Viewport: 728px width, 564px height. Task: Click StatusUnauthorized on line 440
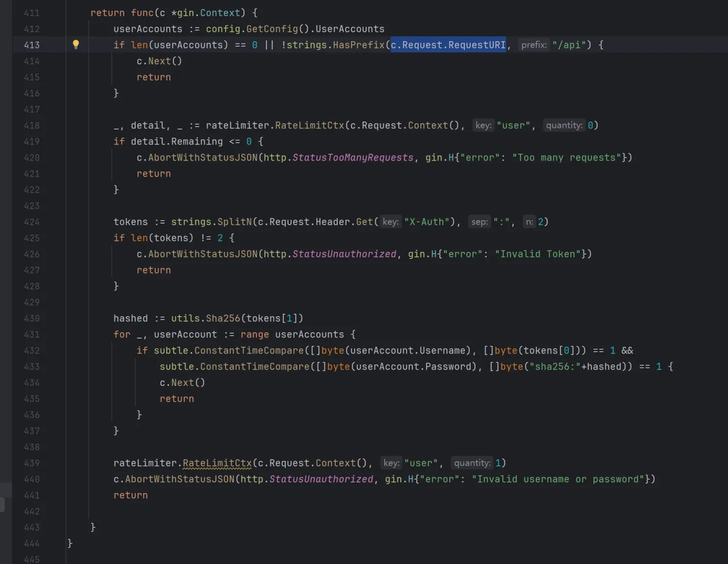click(321, 479)
